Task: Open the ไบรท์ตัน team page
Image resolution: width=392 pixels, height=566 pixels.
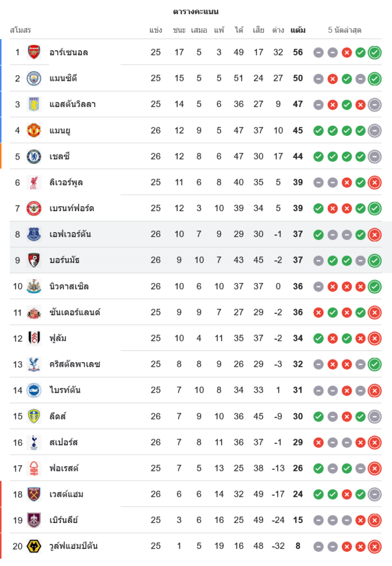Action: click(x=65, y=390)
